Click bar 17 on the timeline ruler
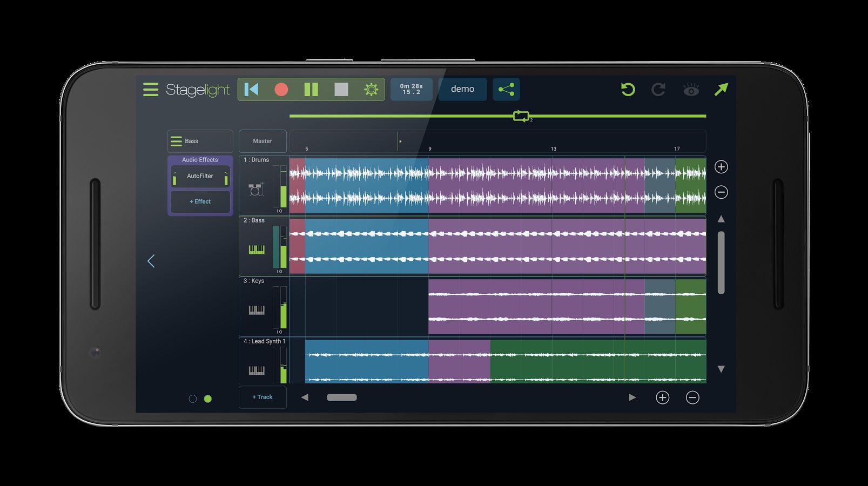The image size is (868, 486). tap(677, 149)
